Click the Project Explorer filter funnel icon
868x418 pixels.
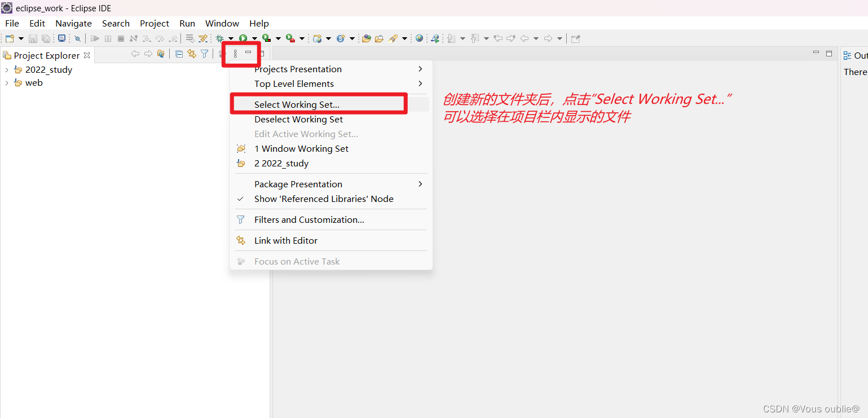205,54
